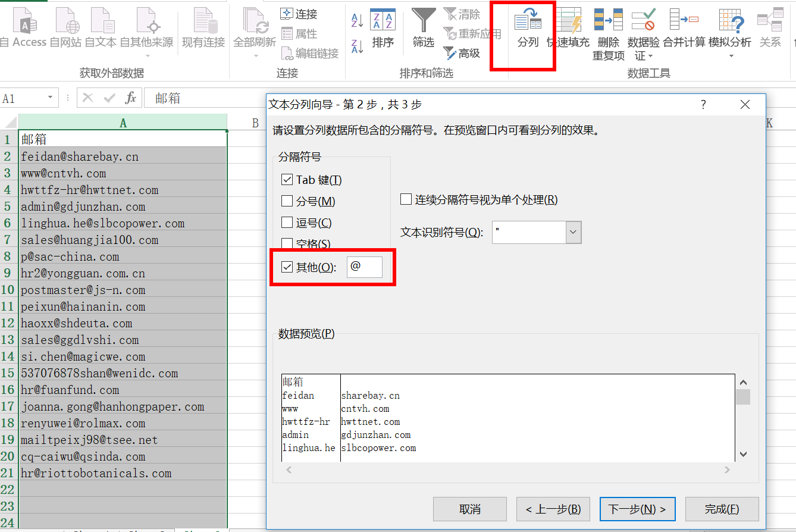Click the formula bar showing 邮箱
Screen dimensions: 796x532
pos(205,98)
